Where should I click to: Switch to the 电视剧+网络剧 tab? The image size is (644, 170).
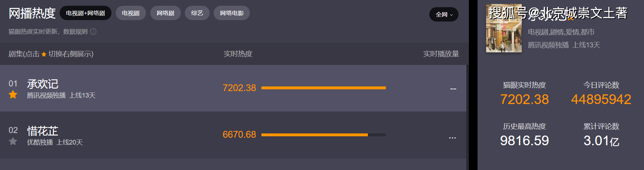pyautogui.click(x=86, y=13)
